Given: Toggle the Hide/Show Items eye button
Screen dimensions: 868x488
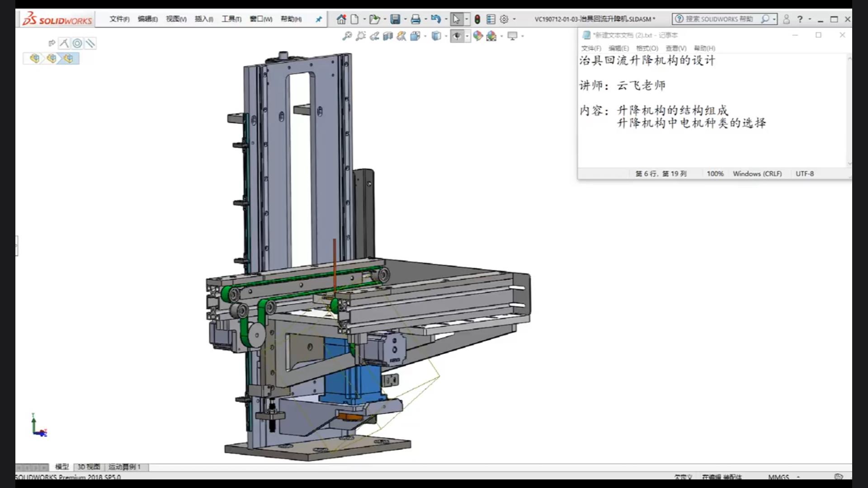Looking at the screenshot, I should [x=457, y=36].
